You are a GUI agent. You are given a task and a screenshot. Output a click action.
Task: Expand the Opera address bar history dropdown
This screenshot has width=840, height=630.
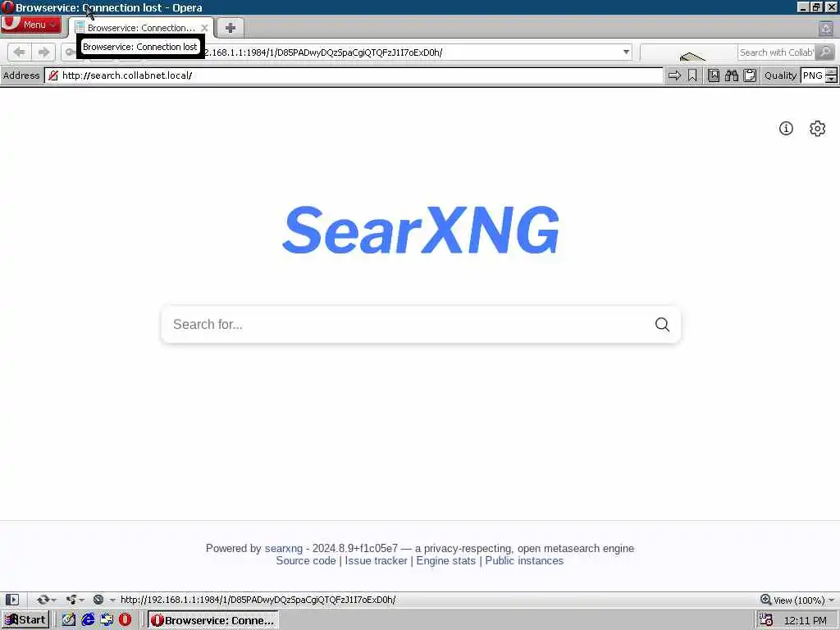(x=626, y=52)
